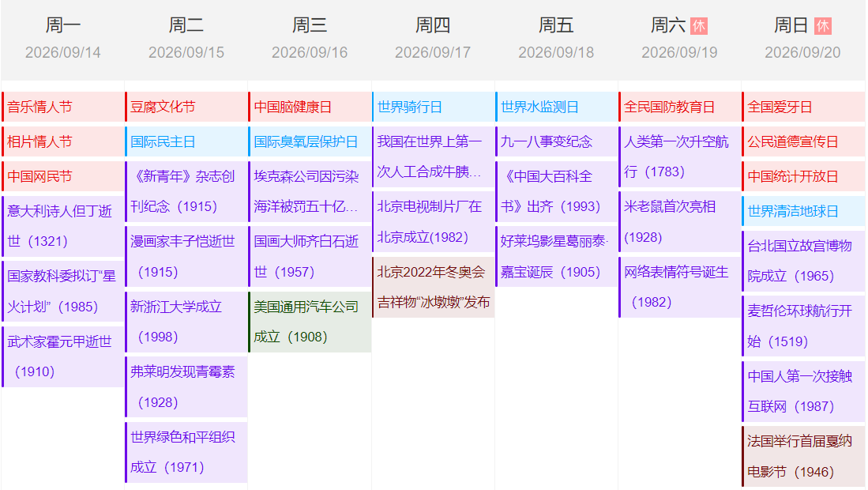View the 弗莱明发现青霉素 (1928) event
868x490 pixels.
click(x=186, y=386)
